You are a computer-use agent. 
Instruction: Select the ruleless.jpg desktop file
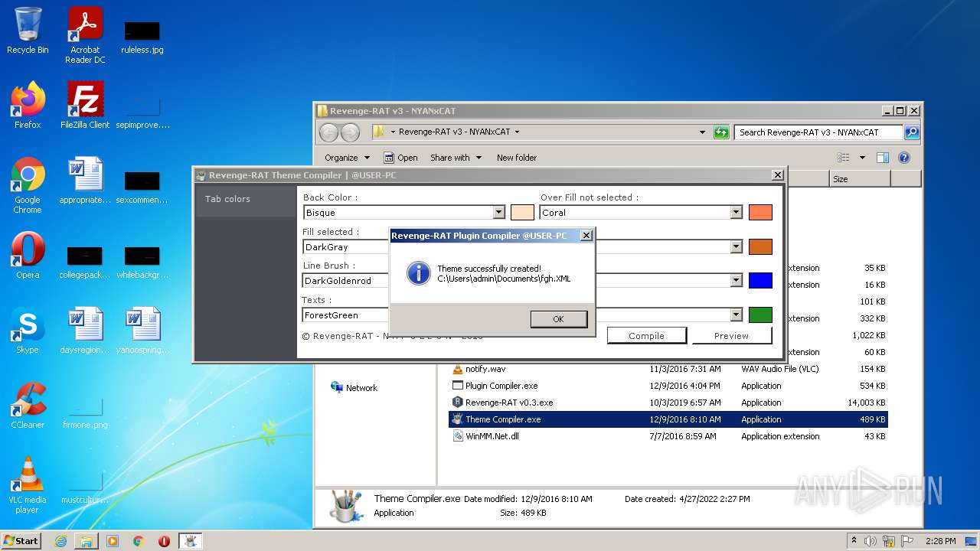142,37
